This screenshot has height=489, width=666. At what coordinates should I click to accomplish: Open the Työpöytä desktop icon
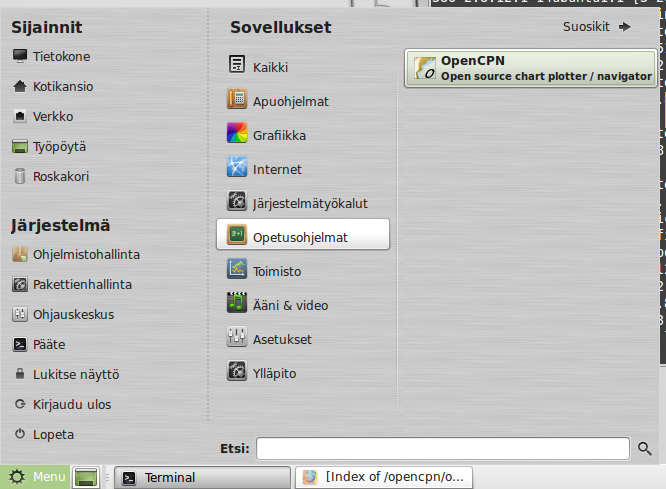20,146
